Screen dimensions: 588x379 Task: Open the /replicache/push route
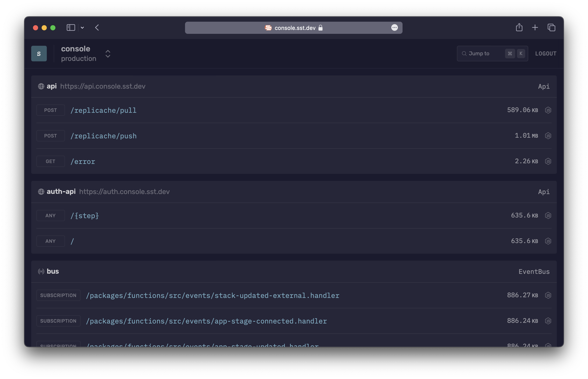tap(104, 136)
